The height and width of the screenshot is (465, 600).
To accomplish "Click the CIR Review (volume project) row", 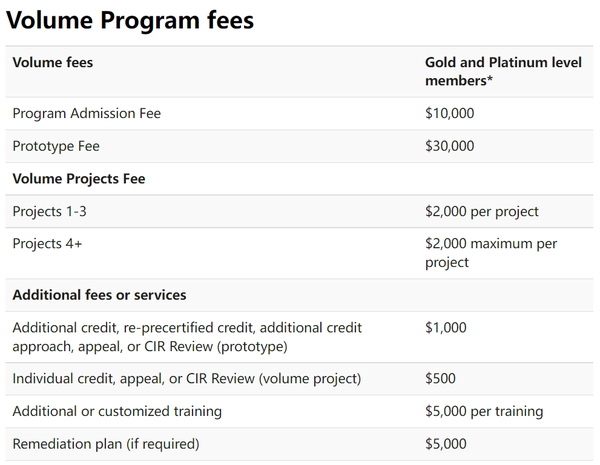I will [x=186, y=378].
